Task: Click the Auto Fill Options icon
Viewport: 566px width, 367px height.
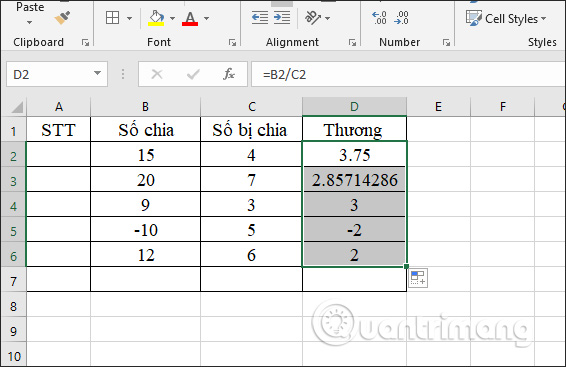Action: (418, 278)
